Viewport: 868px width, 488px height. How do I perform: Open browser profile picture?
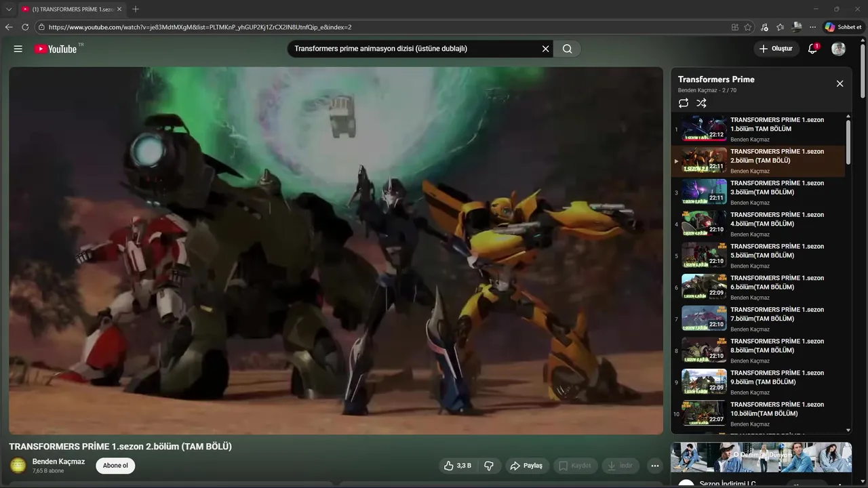[x=797, y=27]
